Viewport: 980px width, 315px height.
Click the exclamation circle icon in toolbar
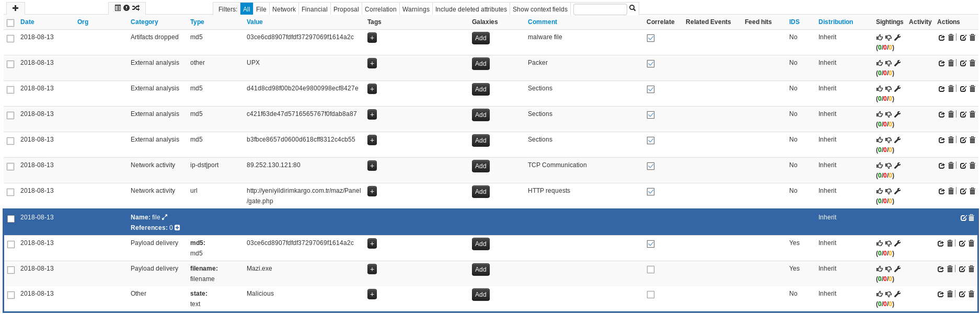click(x=126, y=8)
